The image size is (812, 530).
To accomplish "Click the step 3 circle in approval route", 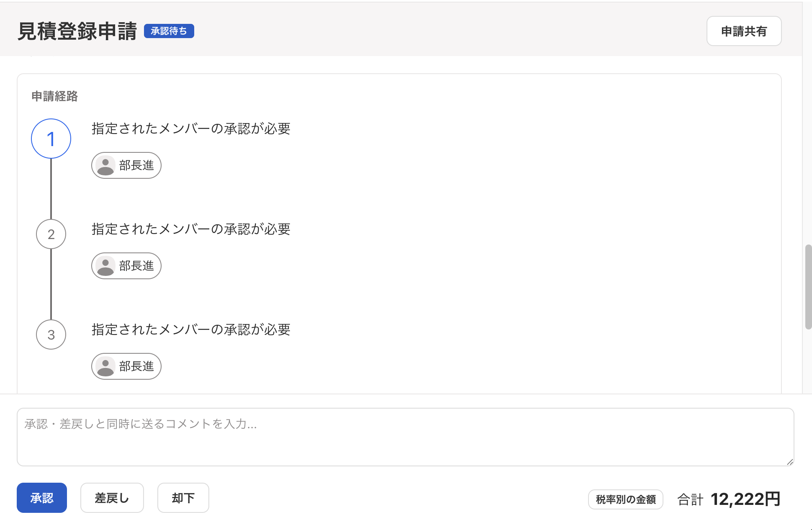I will coord(51,334).
